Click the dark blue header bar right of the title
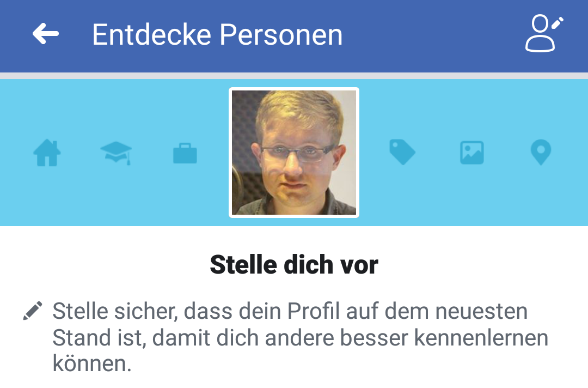The height and width of the screenshot is (388, 588). coord(431,34)
